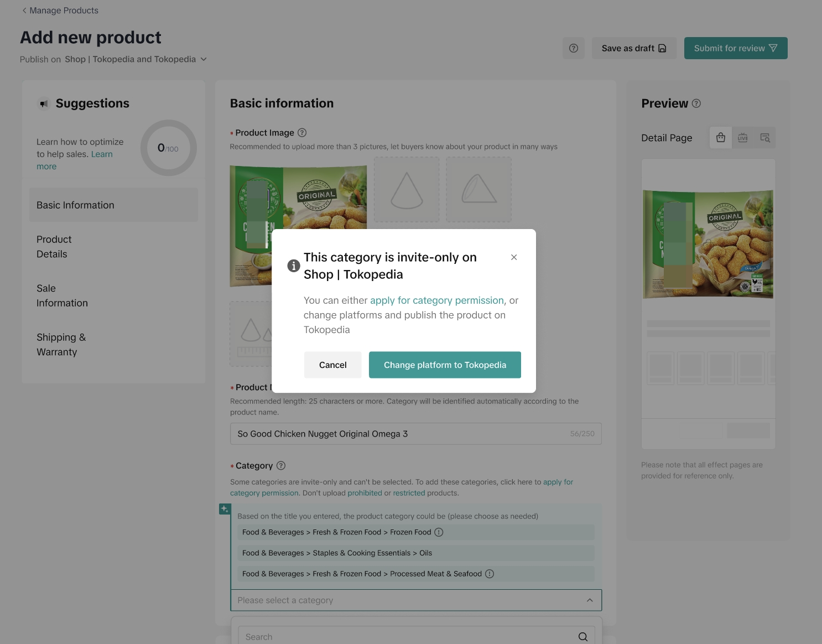
Task: Click Change platform to Tokopedia button
Action: point(445,365)
